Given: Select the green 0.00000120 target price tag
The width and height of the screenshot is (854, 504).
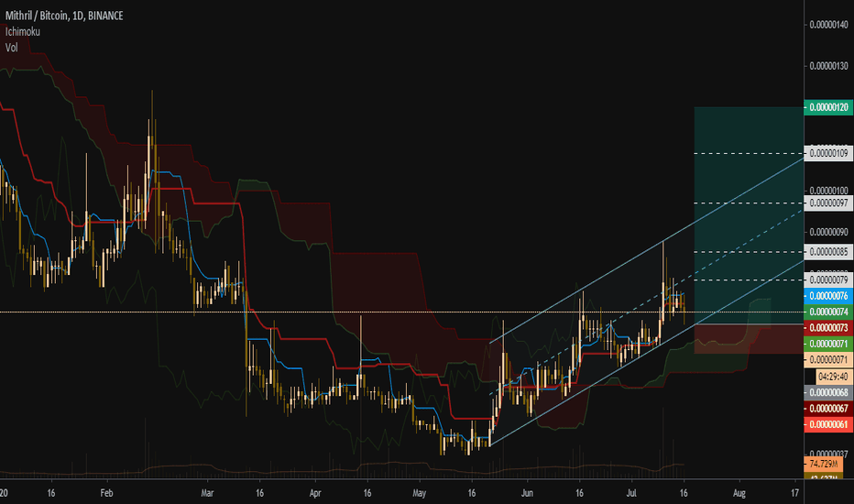Looking at the screenshot, I should click(828, 107).
